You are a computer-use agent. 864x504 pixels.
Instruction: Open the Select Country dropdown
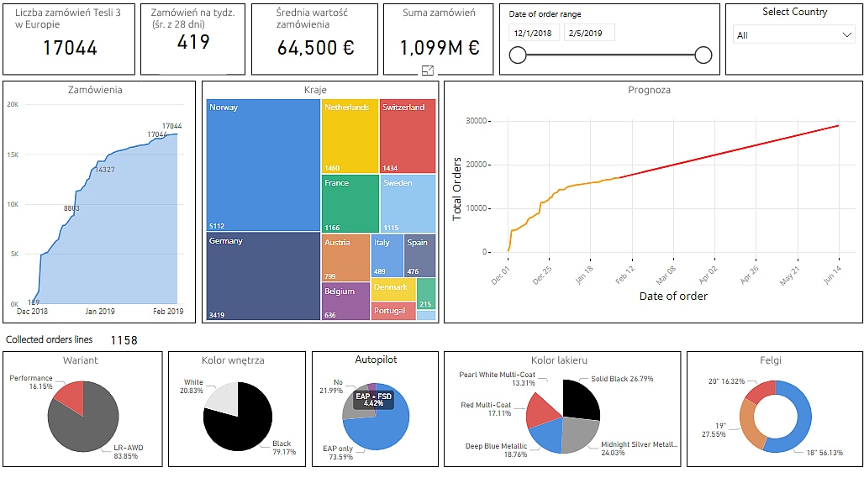794,35
